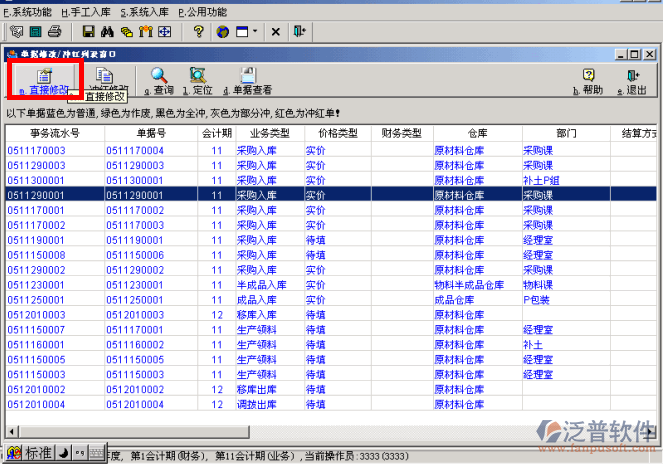Image resolution: width=666 pixels, height=464 pixels.
Task: Open dropdown arrow next to window icon
Action: 256,32
